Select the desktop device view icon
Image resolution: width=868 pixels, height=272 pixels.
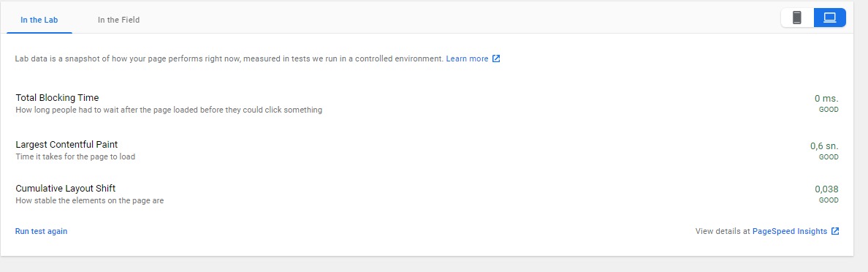[x=829, y=18]
